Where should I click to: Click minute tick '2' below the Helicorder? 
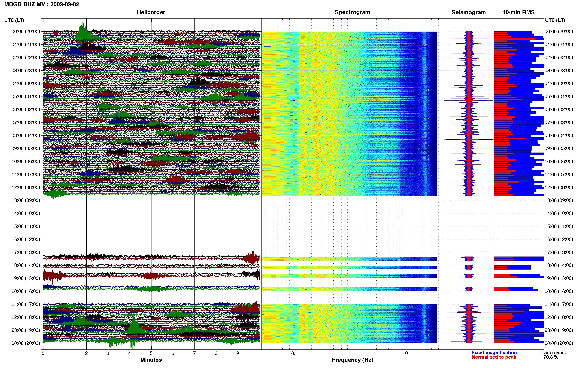[86, 353]
